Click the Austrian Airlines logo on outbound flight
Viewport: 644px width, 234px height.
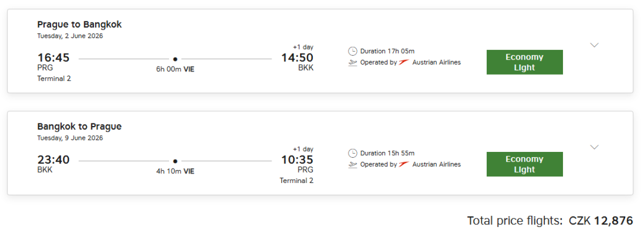click(x=404, y=62)
